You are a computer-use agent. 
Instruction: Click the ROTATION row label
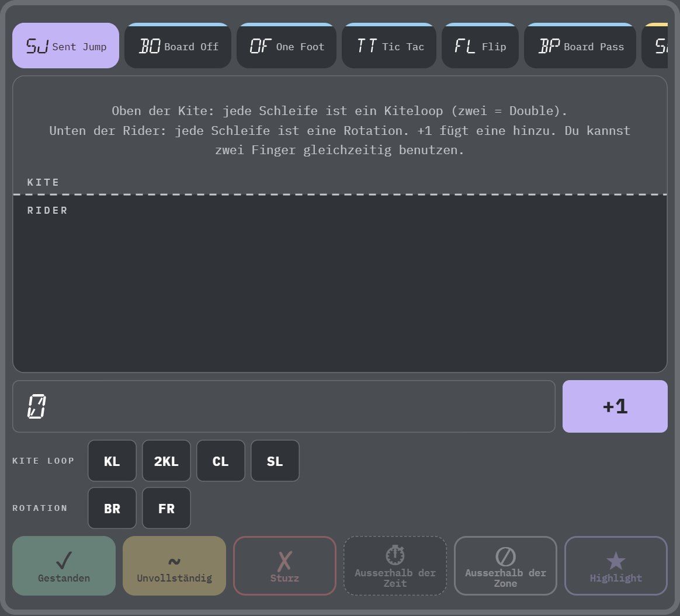pos(40,508)
